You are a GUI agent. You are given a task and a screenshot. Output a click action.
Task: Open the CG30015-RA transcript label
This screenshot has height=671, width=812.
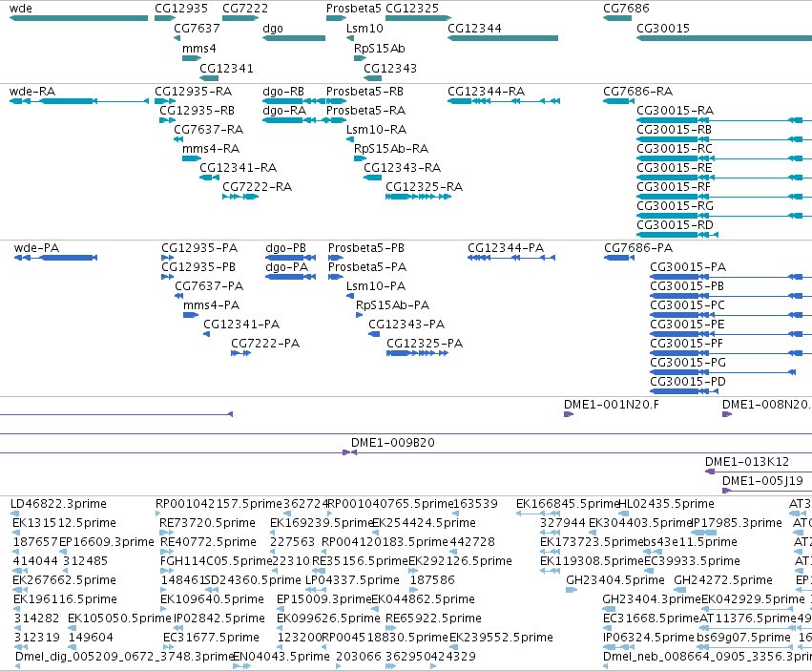(x=676, y=111)
